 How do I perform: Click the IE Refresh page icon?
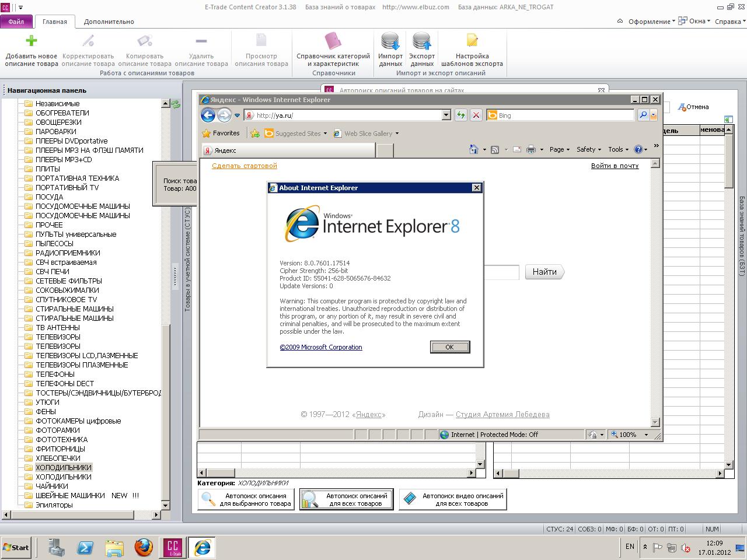coord(460,115)
